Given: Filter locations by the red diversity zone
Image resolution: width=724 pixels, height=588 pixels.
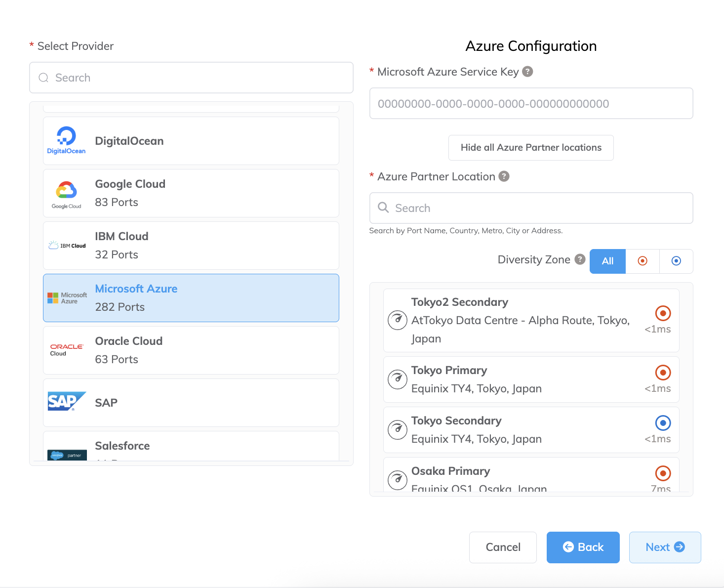Looking at the screenshot, I should pyautogui.click(x=642, y=261).
